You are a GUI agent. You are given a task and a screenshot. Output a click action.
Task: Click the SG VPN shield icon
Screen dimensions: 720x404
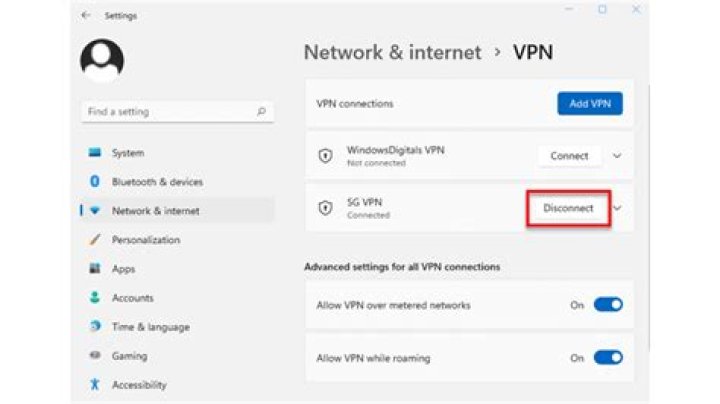coord(324,207)
